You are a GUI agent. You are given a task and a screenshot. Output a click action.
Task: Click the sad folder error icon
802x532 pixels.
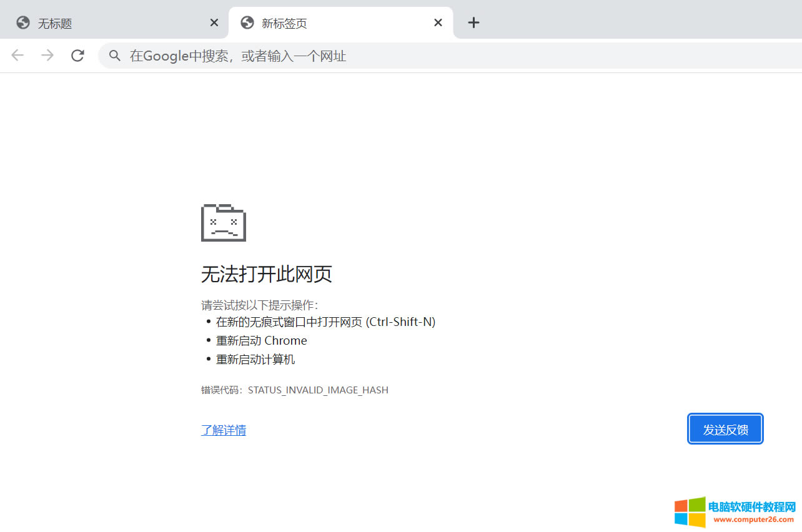coord(224,222)
